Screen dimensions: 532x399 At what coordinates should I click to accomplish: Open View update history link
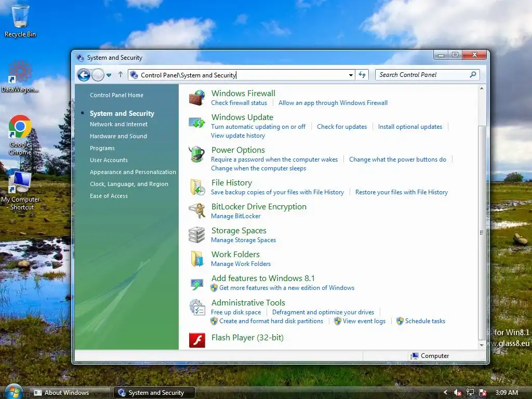click(238, 136)
